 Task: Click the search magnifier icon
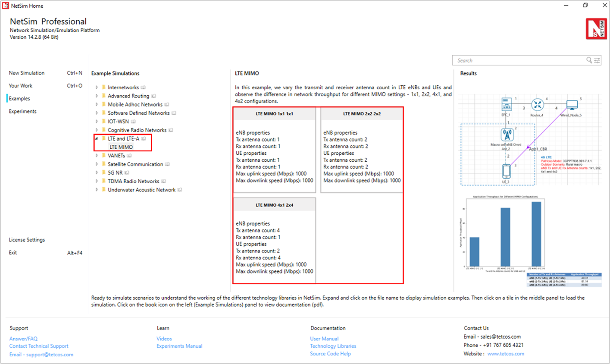pos(589,60)
